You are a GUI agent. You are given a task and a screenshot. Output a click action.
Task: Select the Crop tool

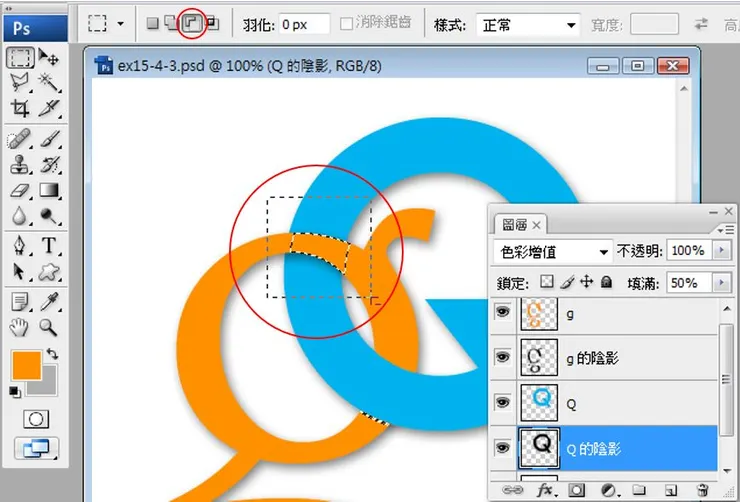pos(20,108)
